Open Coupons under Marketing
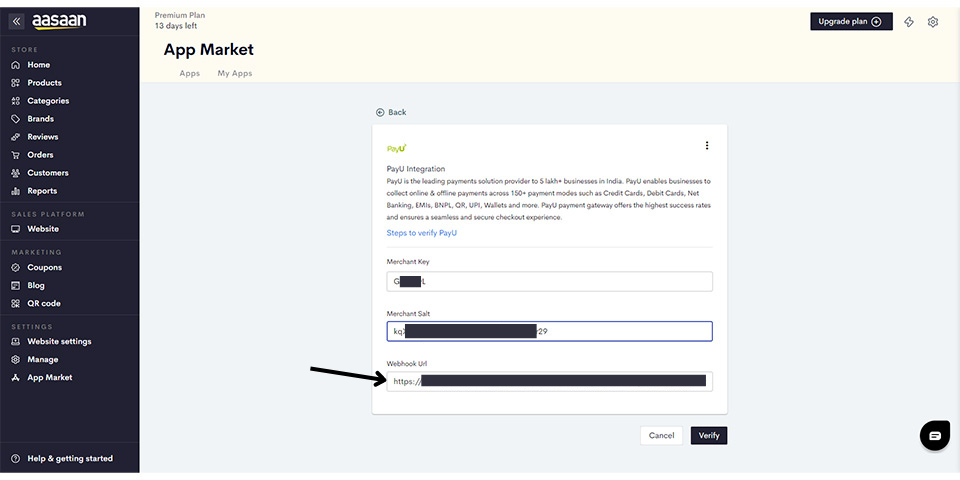This screenshot has width=960, height=480. tap(44, 268)
